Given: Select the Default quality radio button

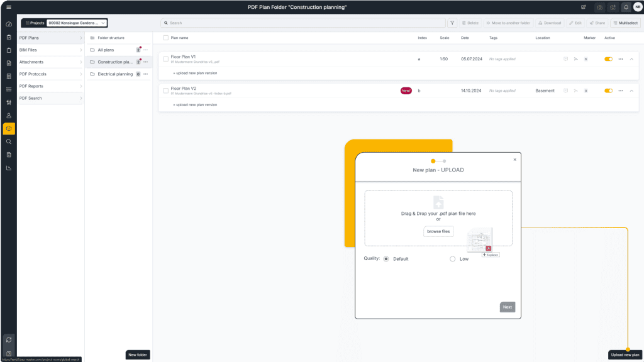Looking at the screenshot, I should [x=385, y=258].
